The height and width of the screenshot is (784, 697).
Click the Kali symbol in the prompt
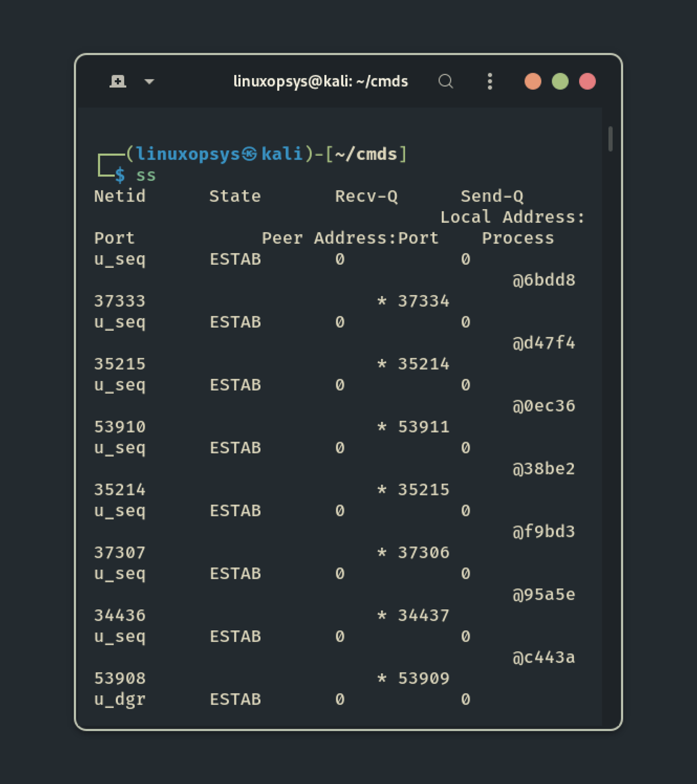click(x=250, y=154)
